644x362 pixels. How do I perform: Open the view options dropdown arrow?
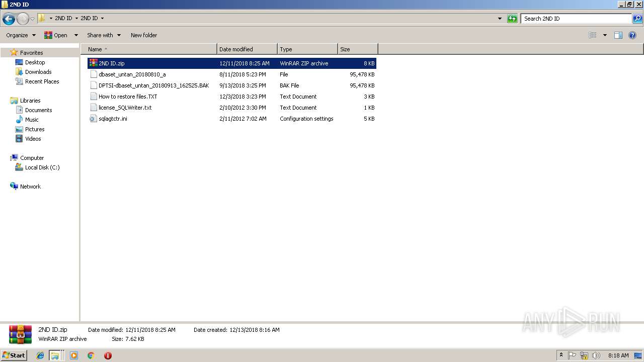point(605,35)
